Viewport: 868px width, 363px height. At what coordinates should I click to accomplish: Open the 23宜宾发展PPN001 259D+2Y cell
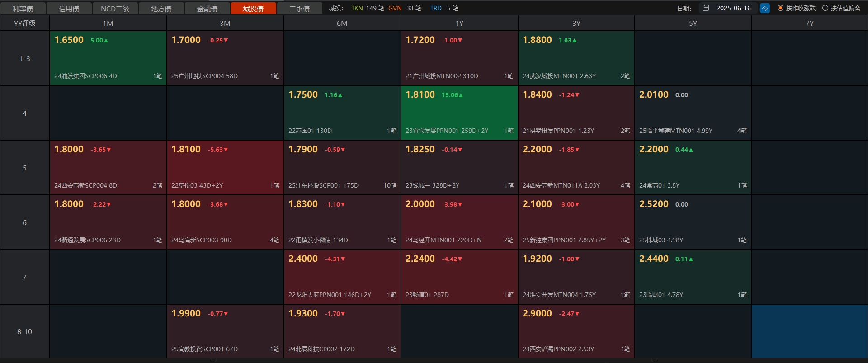coord(459,113)
